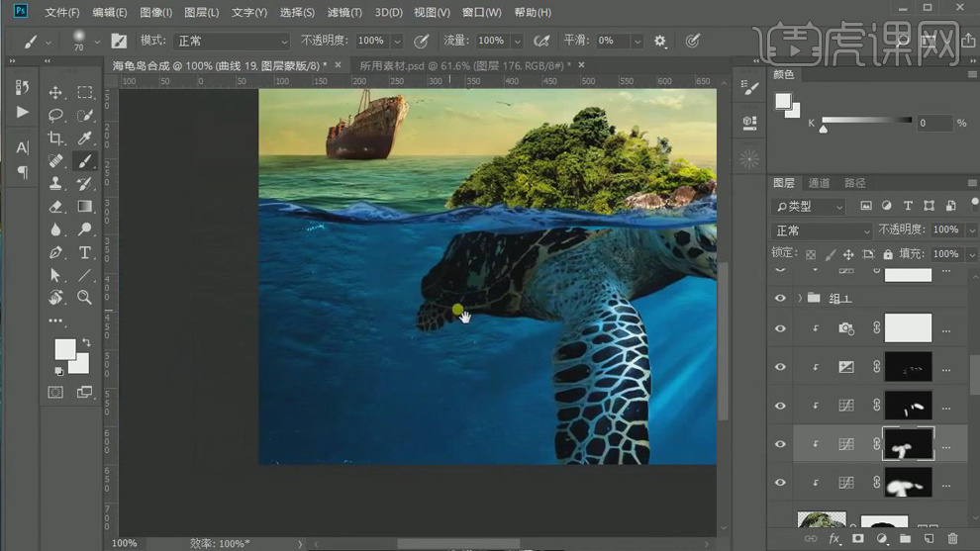Select the Pen tool

(x=55, y=253)
